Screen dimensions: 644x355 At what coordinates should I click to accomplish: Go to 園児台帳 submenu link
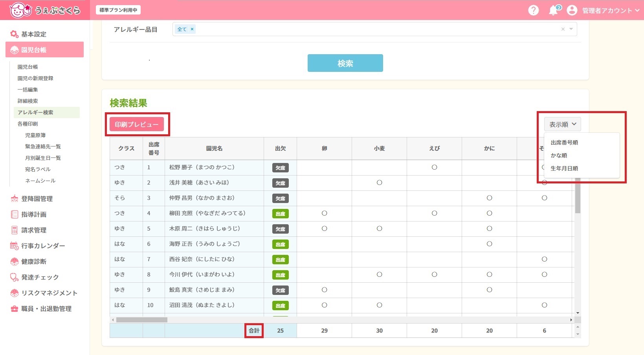click(x=28, y=67)
